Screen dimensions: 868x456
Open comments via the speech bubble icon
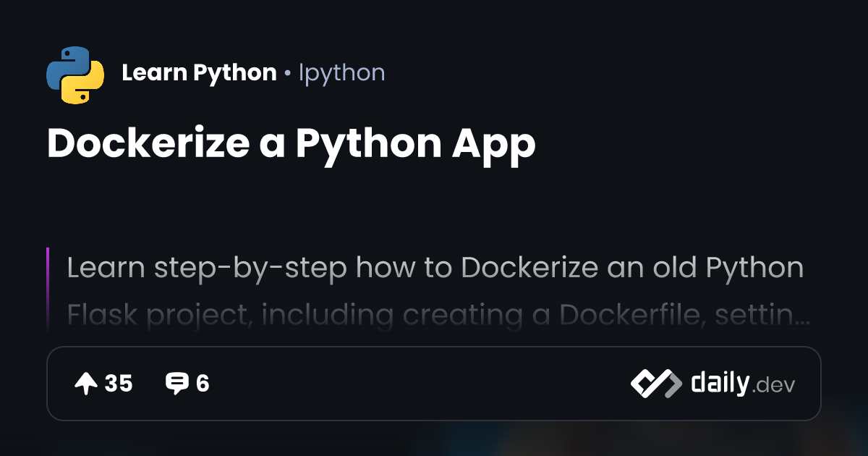[176, 384]
